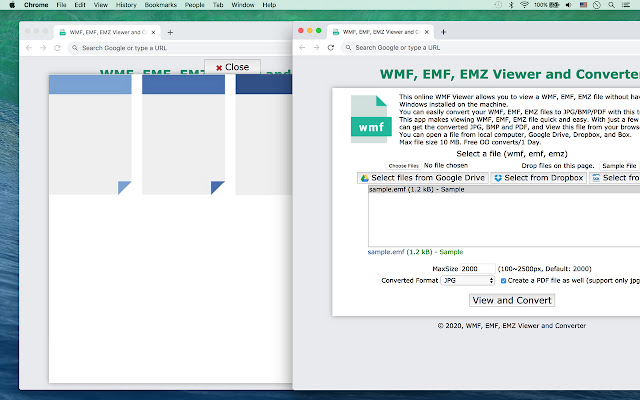
Task: Click Select from Dropbox button
Action: [538, 178]
